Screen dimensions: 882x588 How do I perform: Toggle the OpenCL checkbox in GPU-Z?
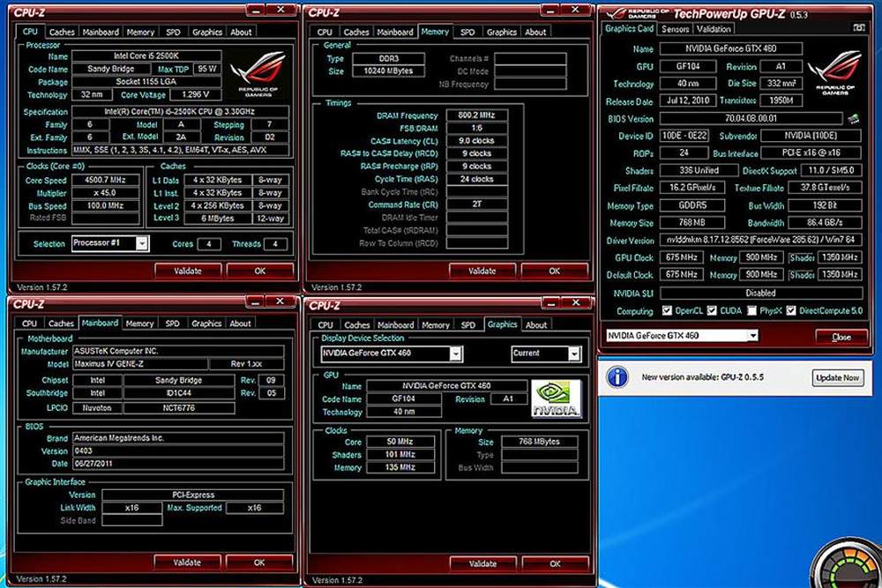(667, 311)
